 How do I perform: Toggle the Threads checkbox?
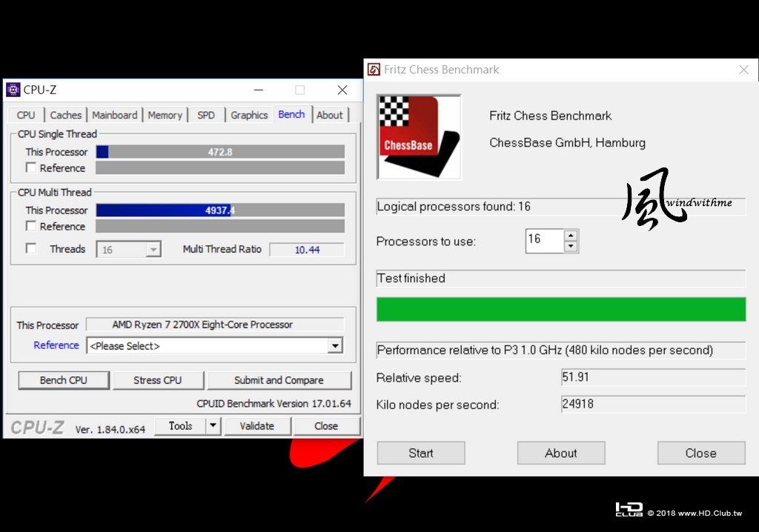click(x=31, y=248)
